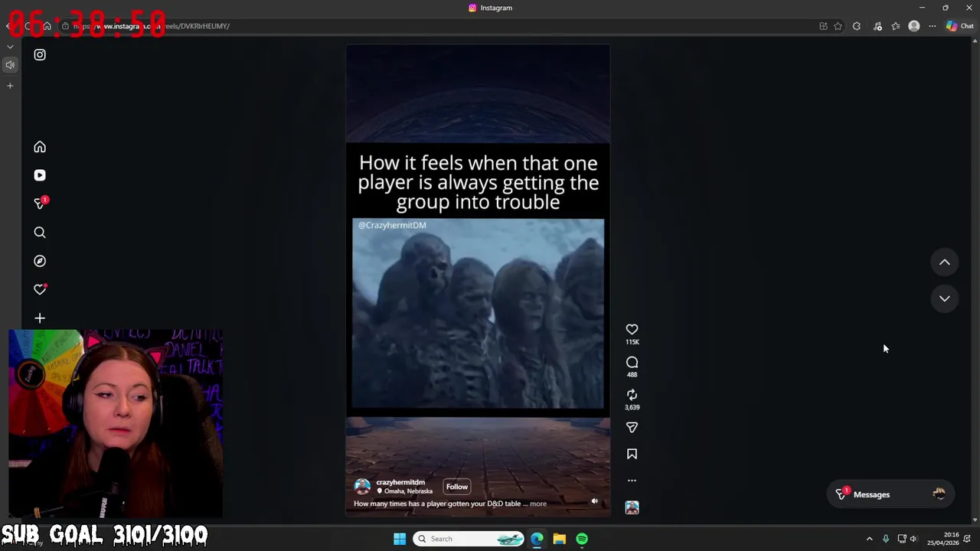Open more options for the reel

(632, 481)
